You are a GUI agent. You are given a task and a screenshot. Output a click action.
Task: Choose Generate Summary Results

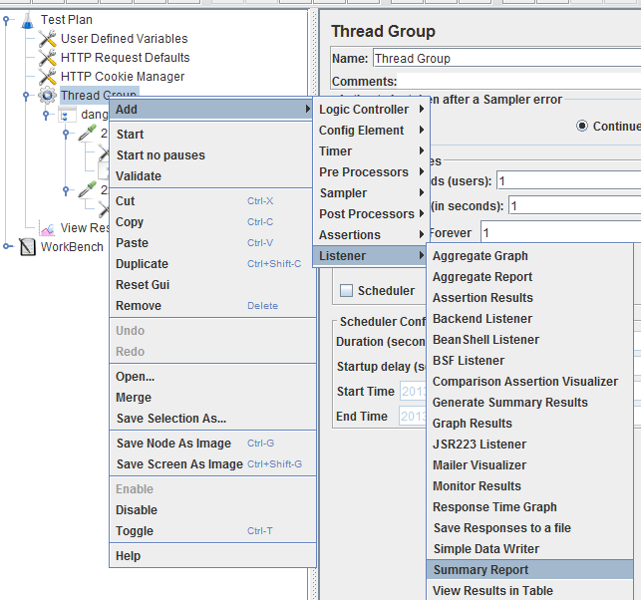530,402
